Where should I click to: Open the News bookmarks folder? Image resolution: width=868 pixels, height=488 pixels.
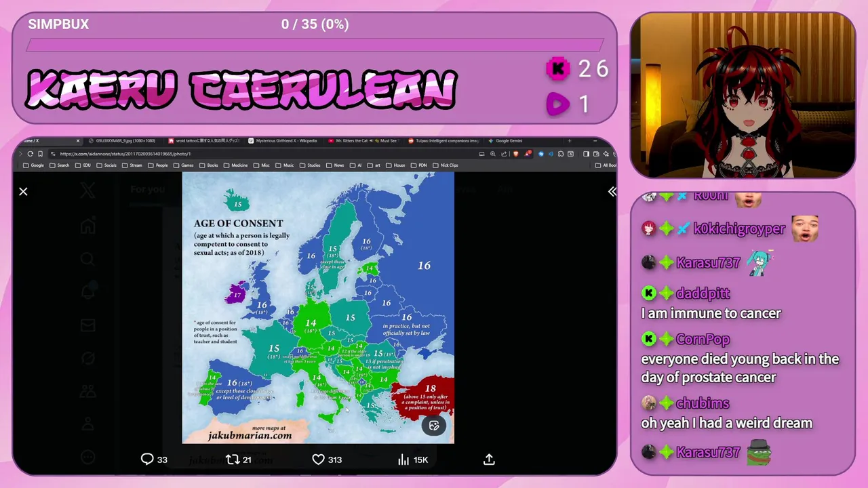point(335,165)
